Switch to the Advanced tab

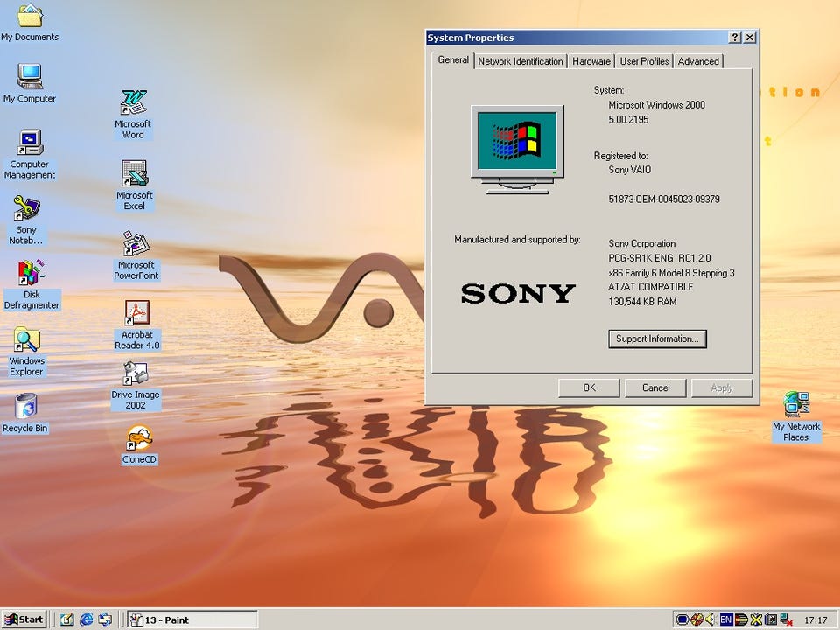click(x=698, y=61)
